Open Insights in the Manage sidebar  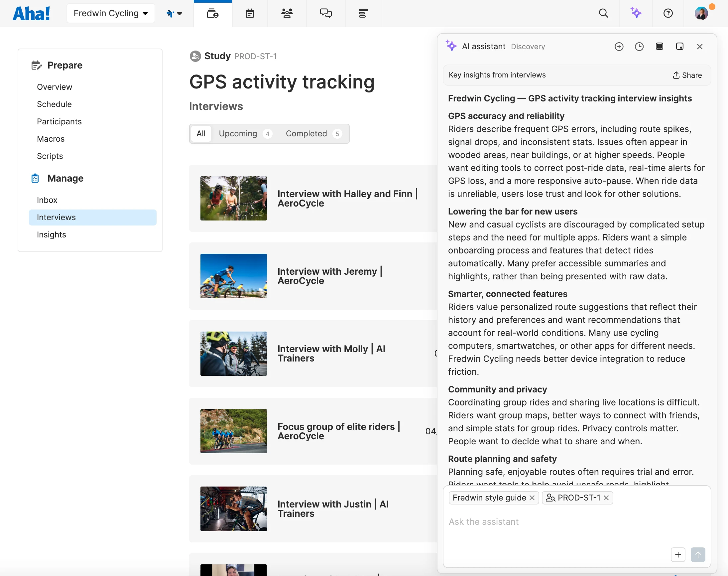[52, 235]
